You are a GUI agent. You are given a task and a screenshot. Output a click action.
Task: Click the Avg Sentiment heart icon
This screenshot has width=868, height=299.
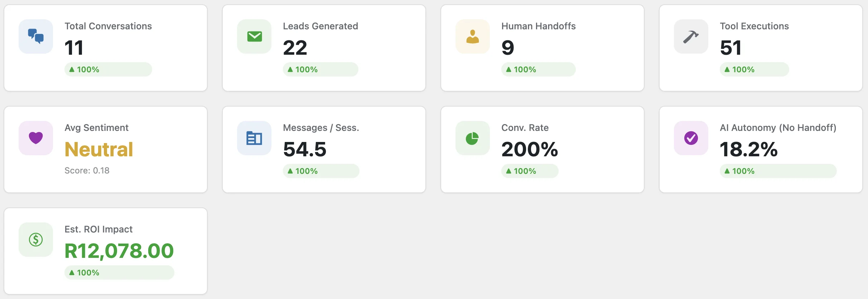[x=36, y=138]
